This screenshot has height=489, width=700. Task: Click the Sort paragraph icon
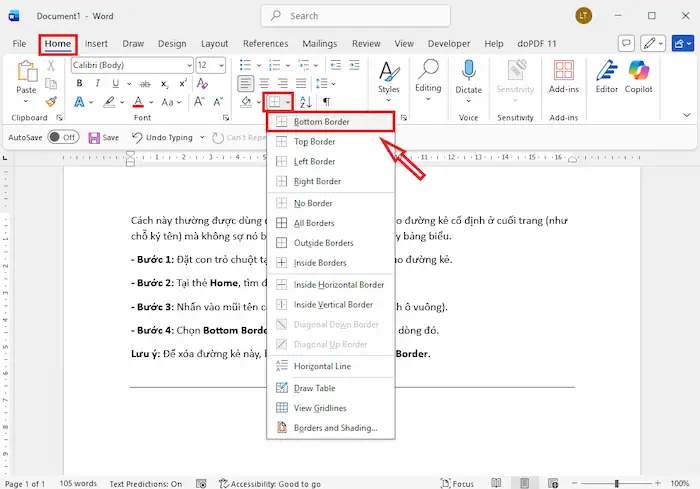tap(307, 102)
